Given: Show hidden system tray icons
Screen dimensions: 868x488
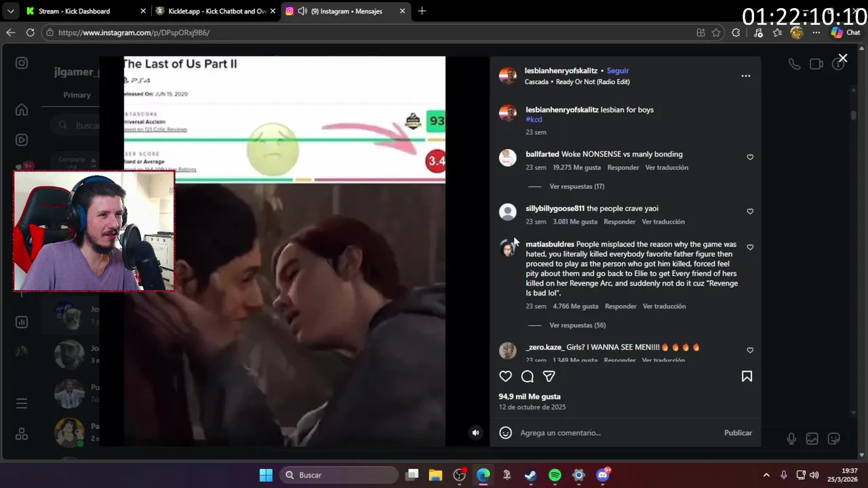Looking at the screenshot, I should coord(766,475).
